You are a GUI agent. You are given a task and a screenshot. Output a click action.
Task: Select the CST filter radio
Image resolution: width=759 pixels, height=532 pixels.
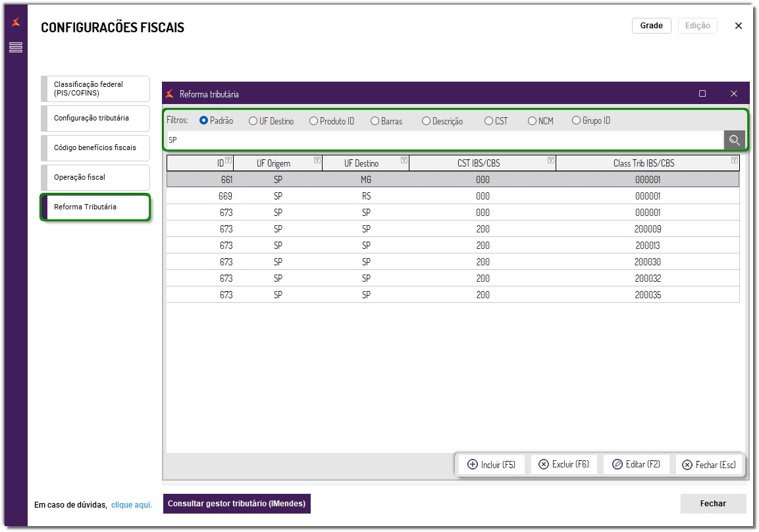pos(489,121)
